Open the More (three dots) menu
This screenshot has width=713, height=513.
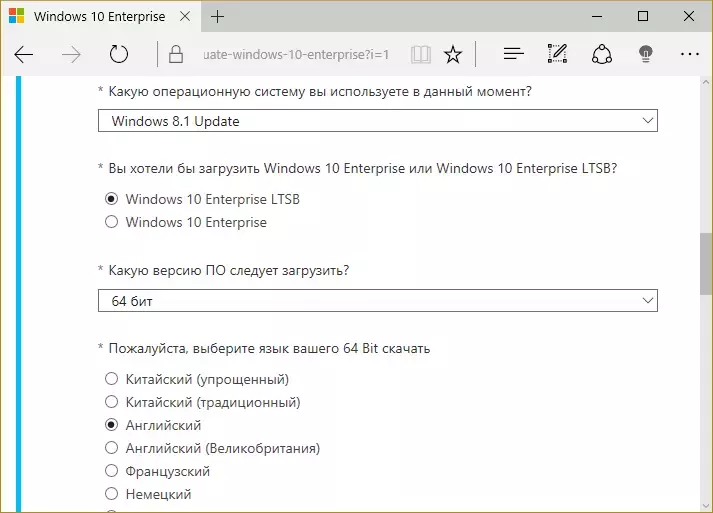pos(690,54)
